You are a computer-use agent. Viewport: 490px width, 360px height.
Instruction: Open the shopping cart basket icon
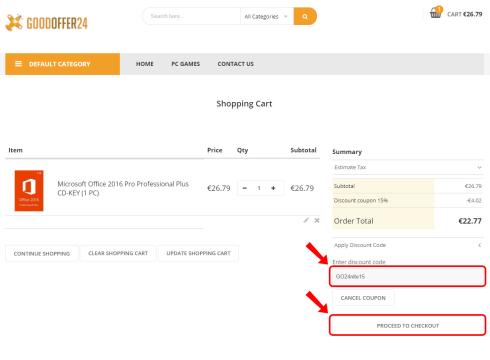pos(436,13)
